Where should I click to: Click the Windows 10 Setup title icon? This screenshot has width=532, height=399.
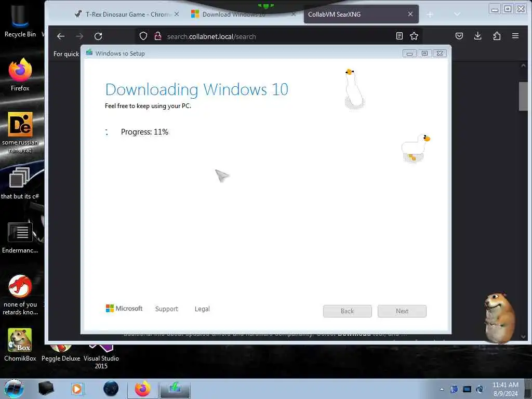click(x=89, y=52)
